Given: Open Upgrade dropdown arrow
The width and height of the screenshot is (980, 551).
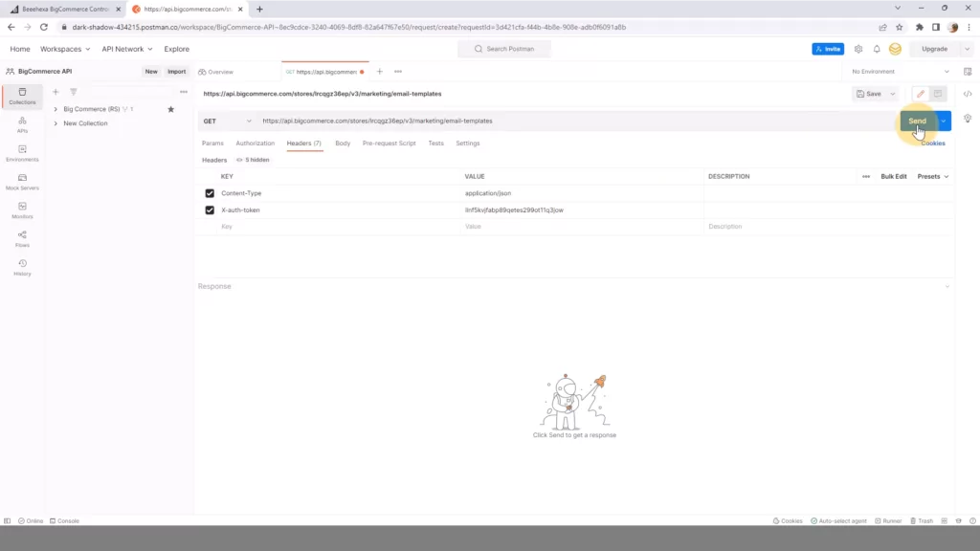Looking at the screenshot, I should 967,49.
